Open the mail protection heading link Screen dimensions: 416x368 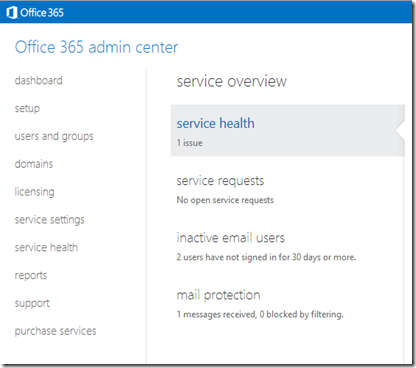pos(218,295)
